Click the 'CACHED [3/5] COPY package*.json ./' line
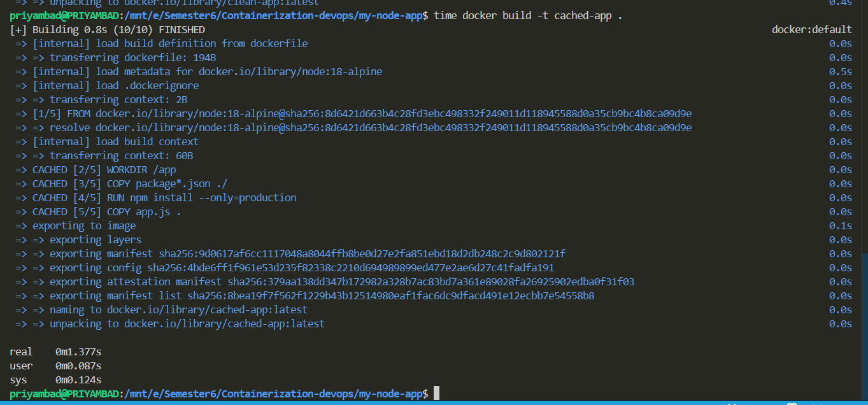The image size is (868, 405). pyautogui.click(x=121, y=183)
